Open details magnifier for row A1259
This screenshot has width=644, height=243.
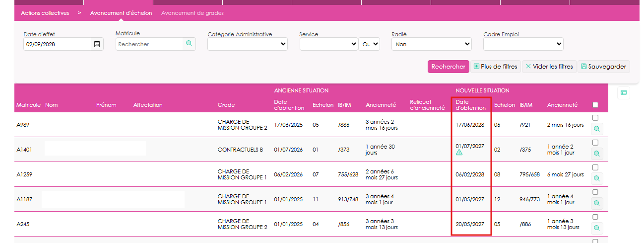(596, 178)
